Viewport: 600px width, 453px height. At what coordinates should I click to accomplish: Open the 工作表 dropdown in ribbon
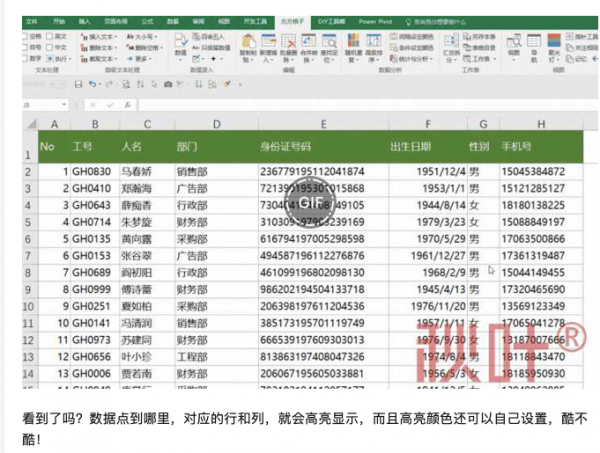[x=480, y=59]
